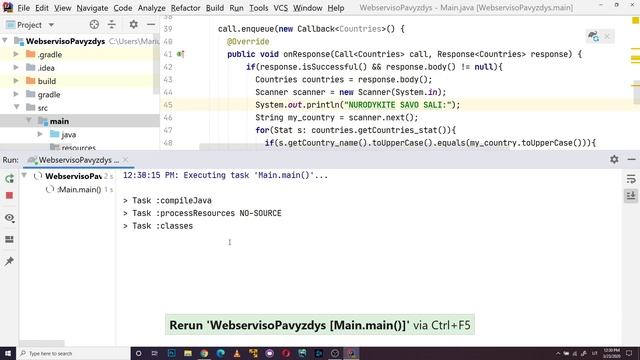
Task: Open File Explorer from taskbar
Action: pos(188,353)
